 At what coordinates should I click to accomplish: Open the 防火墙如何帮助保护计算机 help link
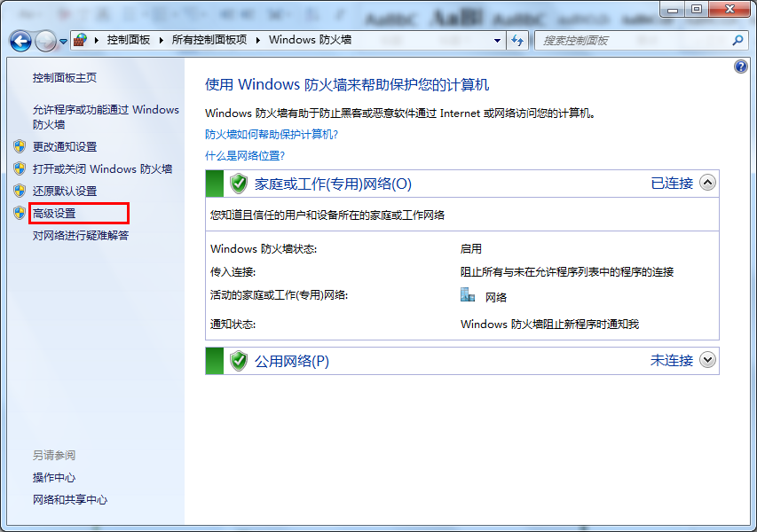click(272, 134)
